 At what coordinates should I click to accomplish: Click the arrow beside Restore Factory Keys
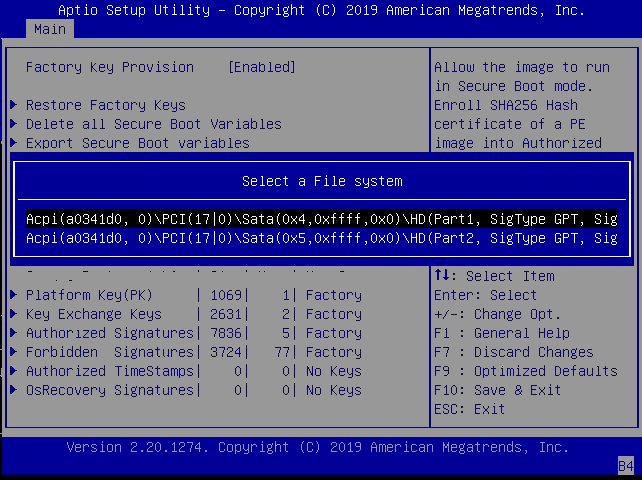(14, 105)
